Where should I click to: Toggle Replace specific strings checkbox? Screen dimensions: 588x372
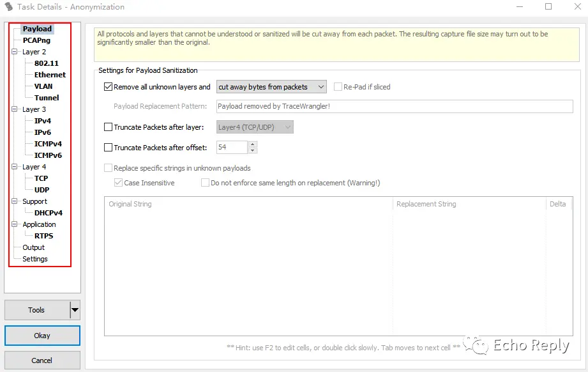click(108, 168)
